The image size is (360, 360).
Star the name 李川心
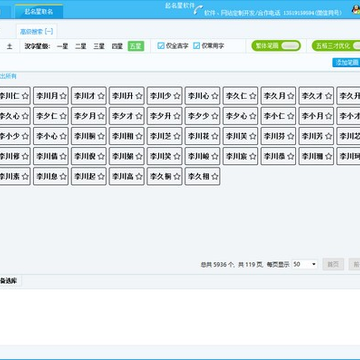[x=215, y=96]
